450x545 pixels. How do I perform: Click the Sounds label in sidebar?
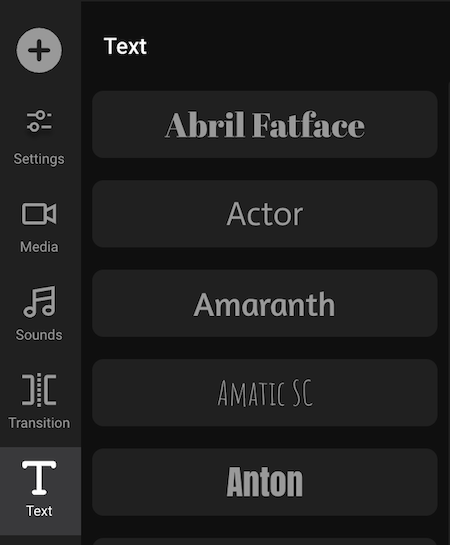click(39, 335)
